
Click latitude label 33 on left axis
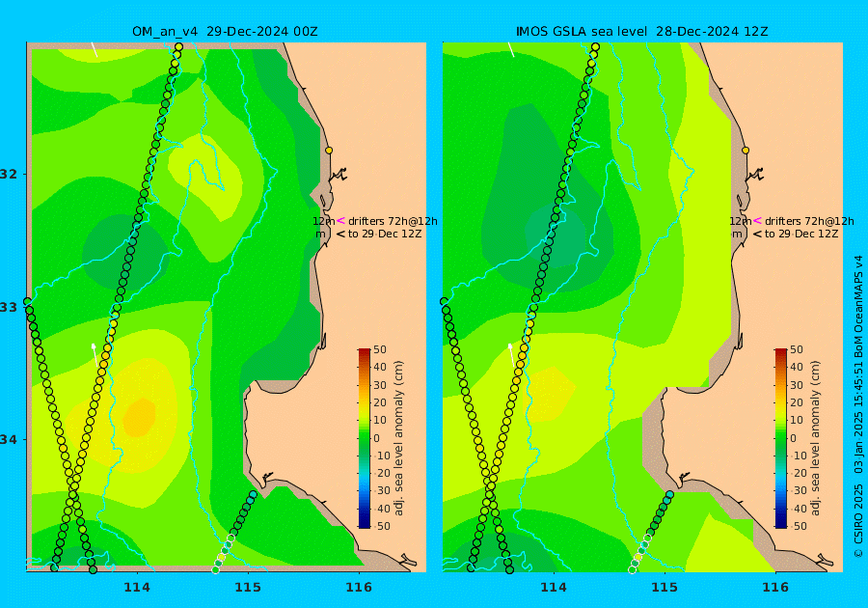pos(9,307)
